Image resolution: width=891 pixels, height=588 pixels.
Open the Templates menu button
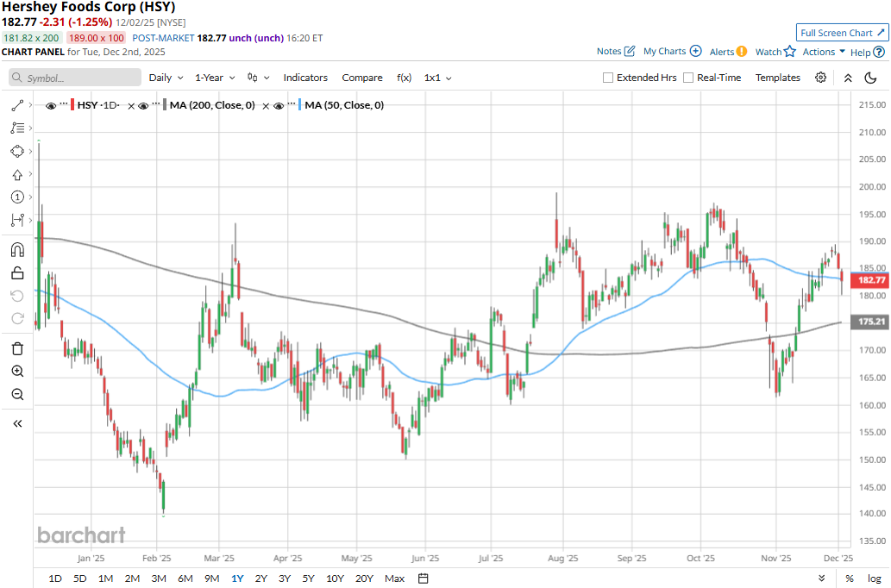pyautogui.click(x=777, y=78)
